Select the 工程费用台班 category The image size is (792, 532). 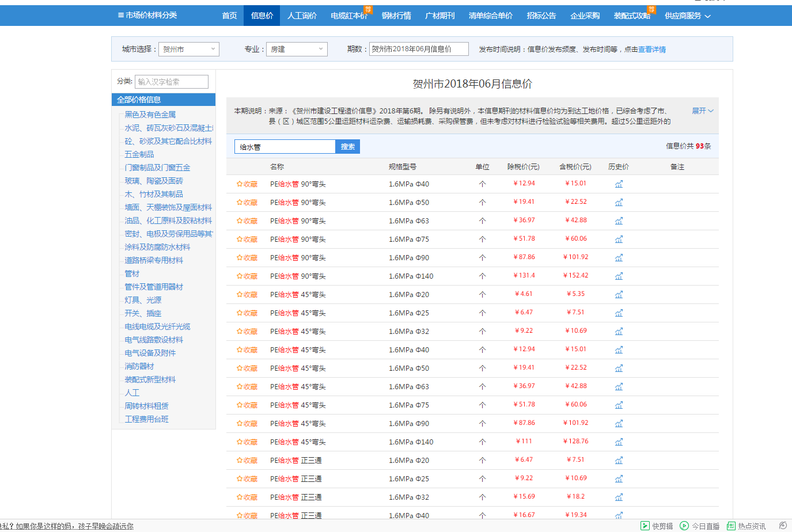tap(147, 419)
